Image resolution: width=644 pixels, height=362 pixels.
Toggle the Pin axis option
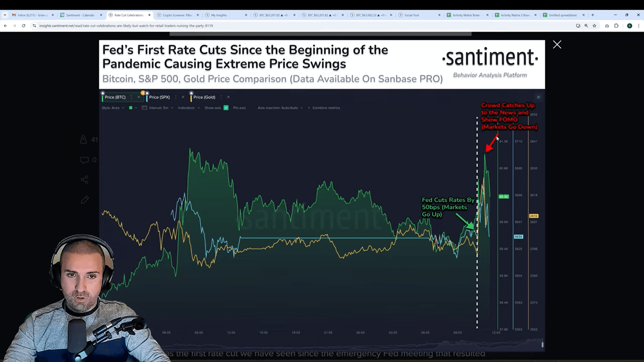[x=239, y=108]
